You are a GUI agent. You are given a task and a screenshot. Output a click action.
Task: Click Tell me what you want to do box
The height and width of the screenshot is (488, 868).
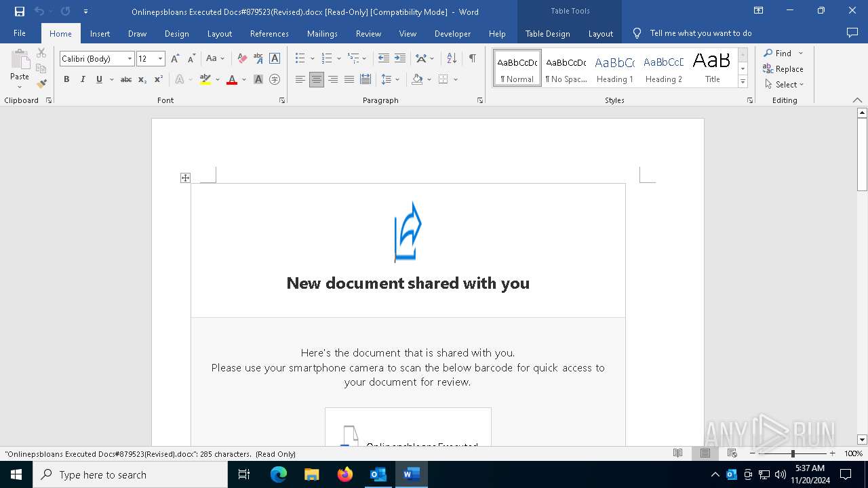(701, 33)
